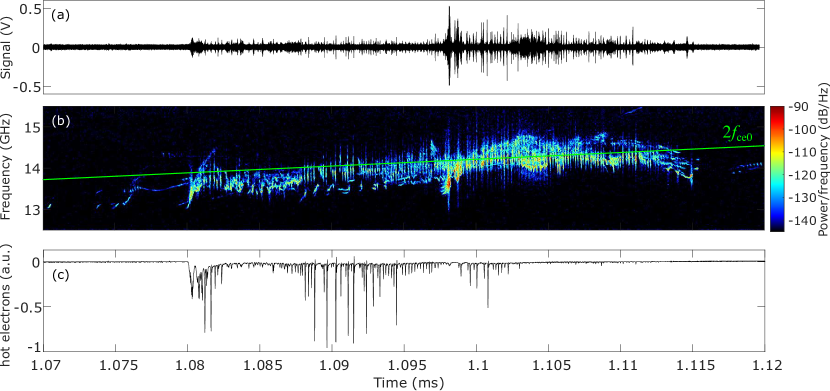This screenshot has width=830, height=391.
Task: Click the panel (b) label
Action: click(58, 121)
